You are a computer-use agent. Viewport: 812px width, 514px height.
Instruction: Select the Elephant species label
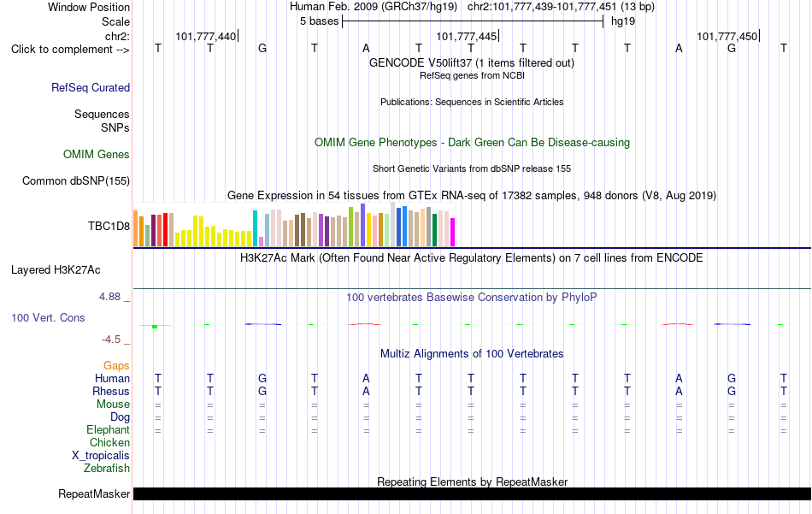coord(108,429)
